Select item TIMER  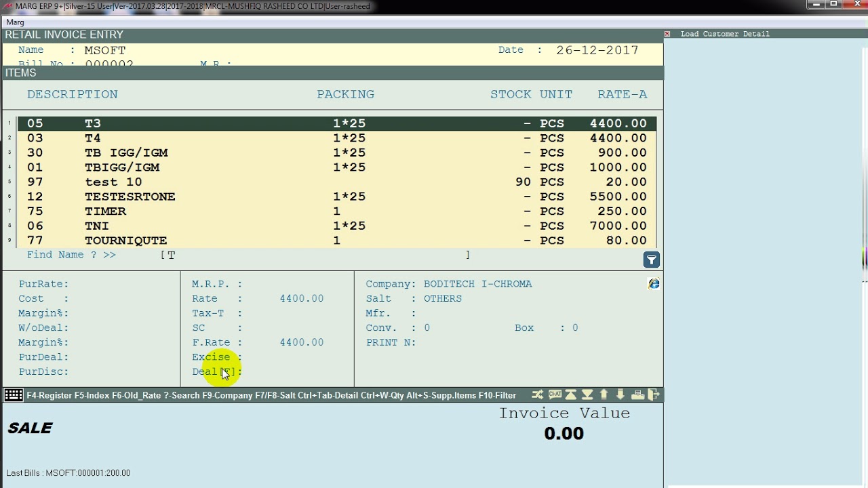coord(336,211)
